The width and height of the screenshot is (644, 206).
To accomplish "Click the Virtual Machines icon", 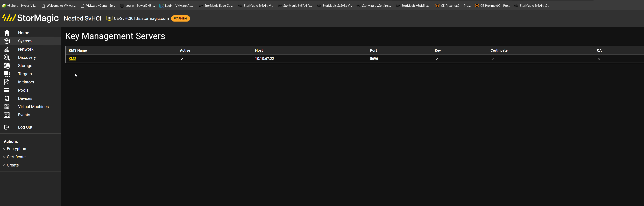I will [7, 107].
